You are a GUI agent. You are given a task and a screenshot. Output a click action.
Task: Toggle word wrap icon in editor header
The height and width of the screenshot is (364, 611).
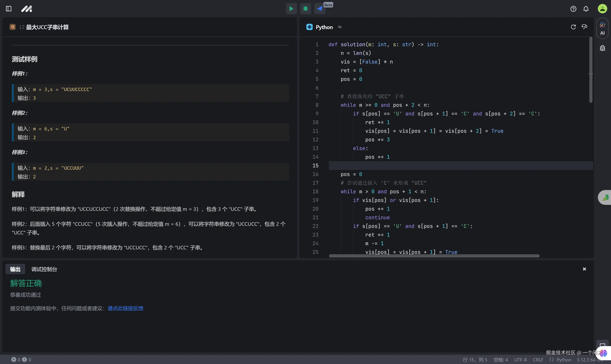click(x=584, y=27)
